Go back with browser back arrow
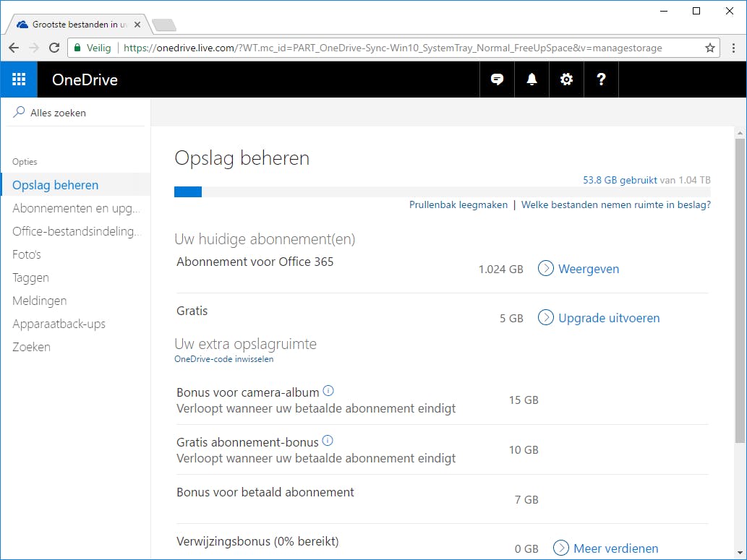The width and height of the screenshot is (747, 560). pyautogui.click(x=14, y=48)
